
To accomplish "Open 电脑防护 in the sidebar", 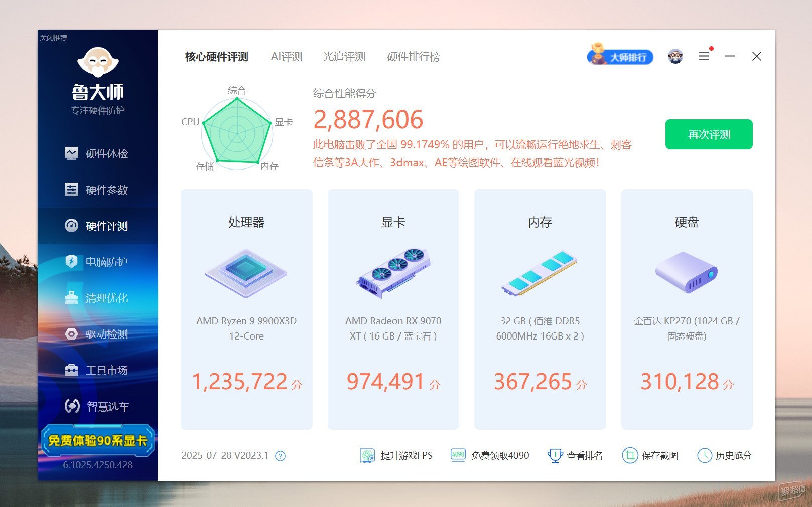I will 98,262.
